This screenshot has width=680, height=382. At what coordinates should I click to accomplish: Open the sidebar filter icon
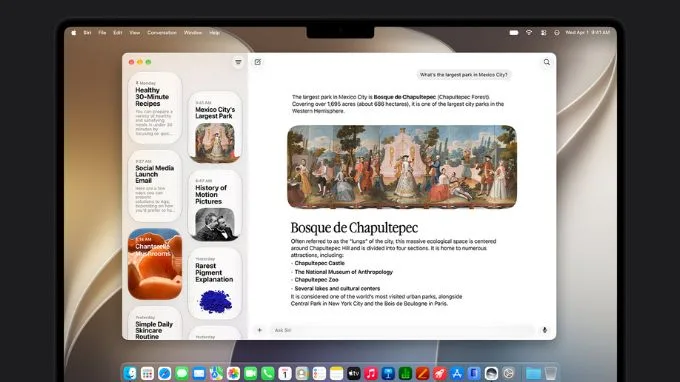click(238, 62)
